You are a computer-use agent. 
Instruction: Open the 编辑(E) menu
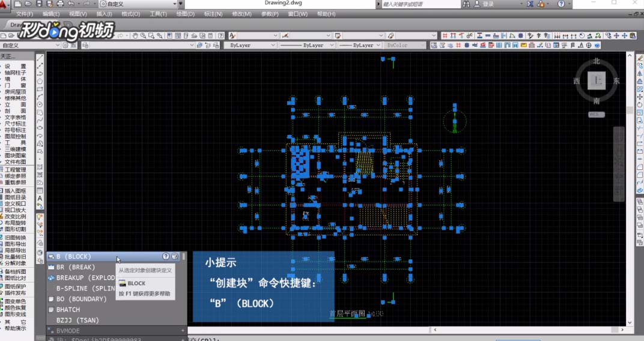pyautogui.click(x=51, y=14)
